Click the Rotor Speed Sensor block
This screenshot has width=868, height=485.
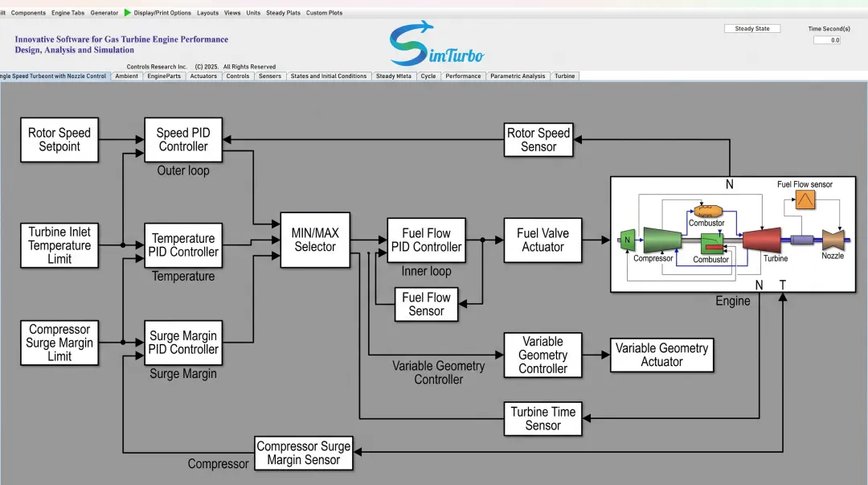point(538,140)
